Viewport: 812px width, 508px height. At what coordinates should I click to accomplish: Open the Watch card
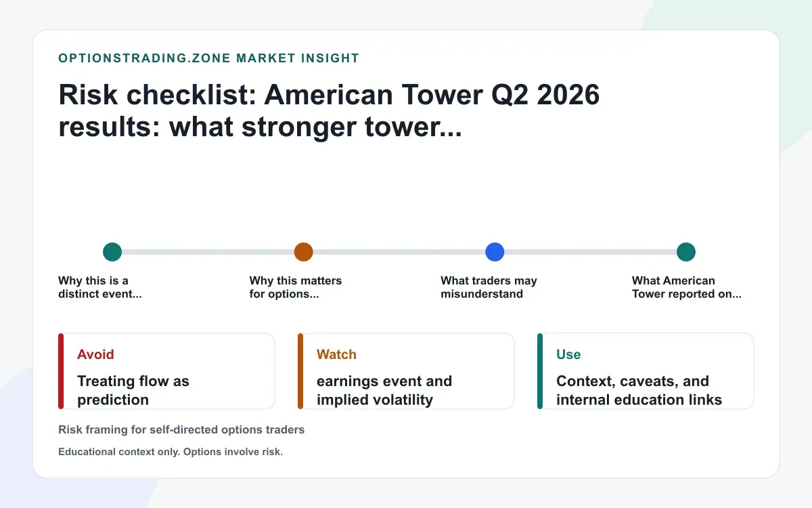[406, 371]
